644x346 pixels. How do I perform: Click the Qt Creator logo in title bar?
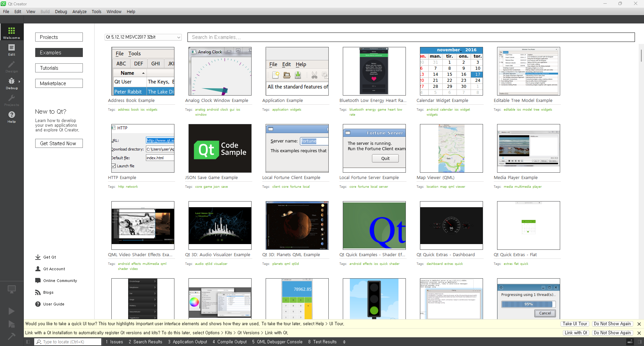click(3, 4)
